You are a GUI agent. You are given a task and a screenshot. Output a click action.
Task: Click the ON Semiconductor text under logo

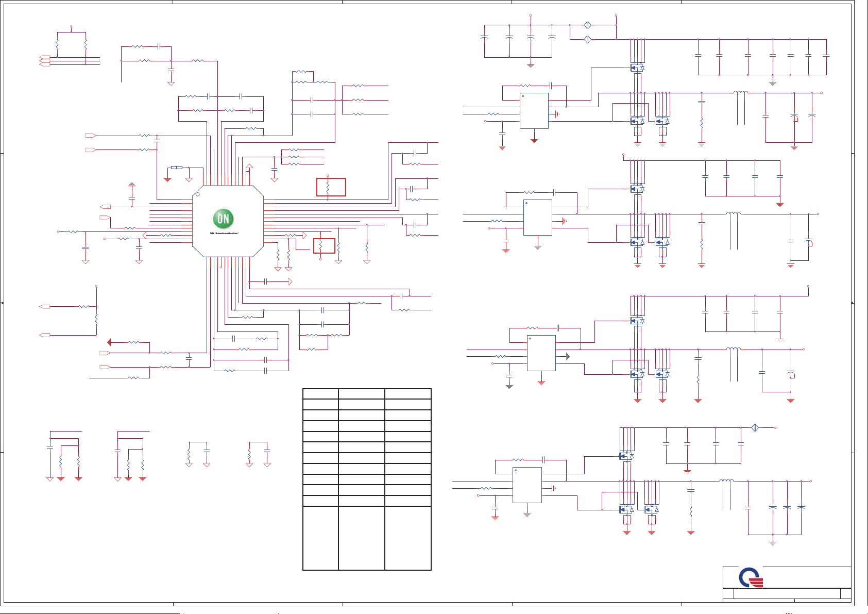pos(224,233)
